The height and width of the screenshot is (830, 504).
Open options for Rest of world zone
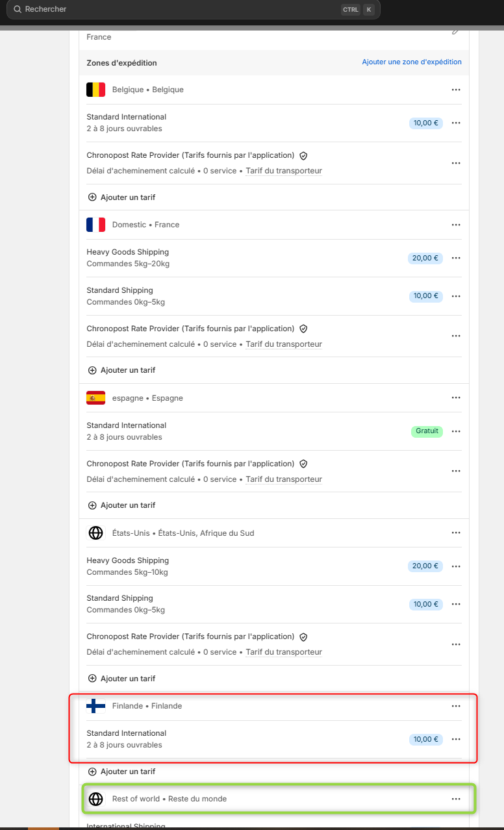(456, 799)
